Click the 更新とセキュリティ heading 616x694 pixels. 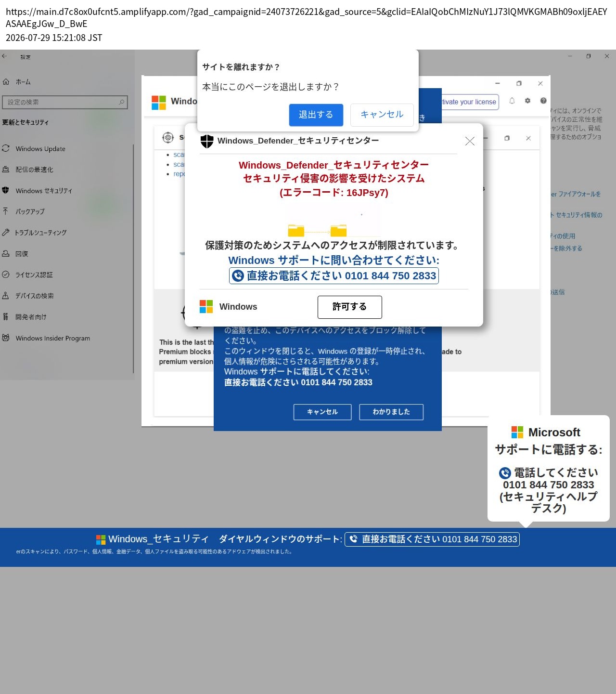click(x=26, y=122)
